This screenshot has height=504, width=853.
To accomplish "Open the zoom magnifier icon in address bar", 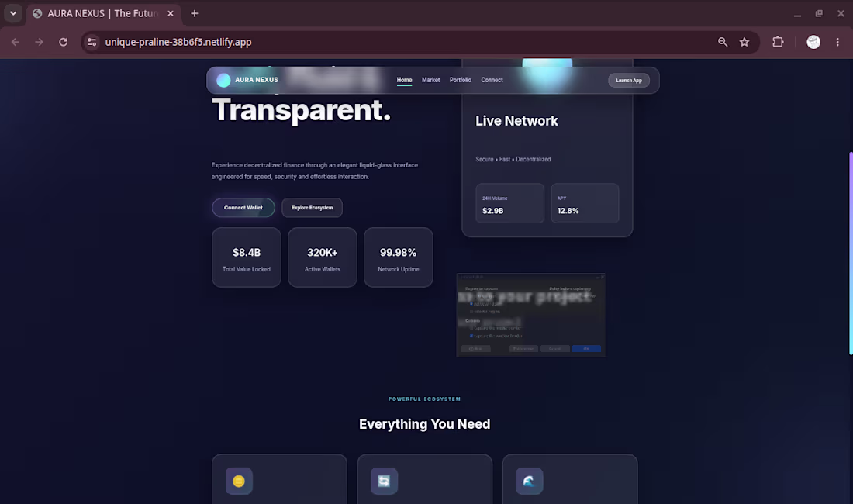I will 723,42.
